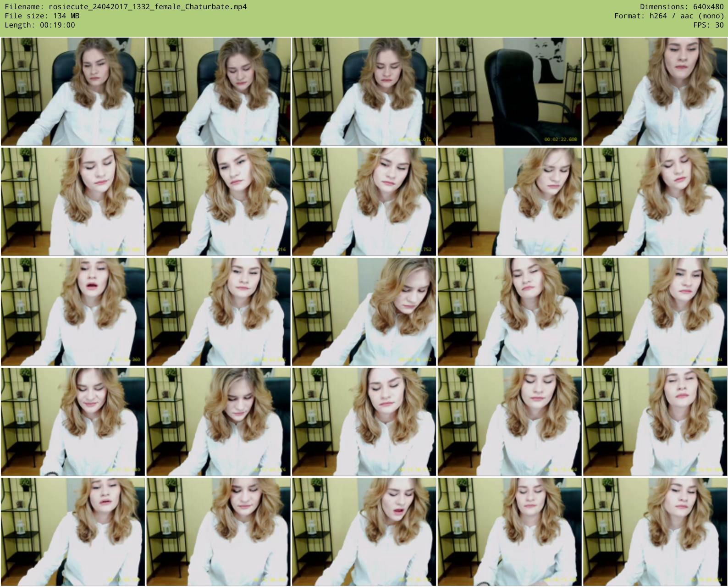Select the center thumbnail of the whole grid

point(364,311)
